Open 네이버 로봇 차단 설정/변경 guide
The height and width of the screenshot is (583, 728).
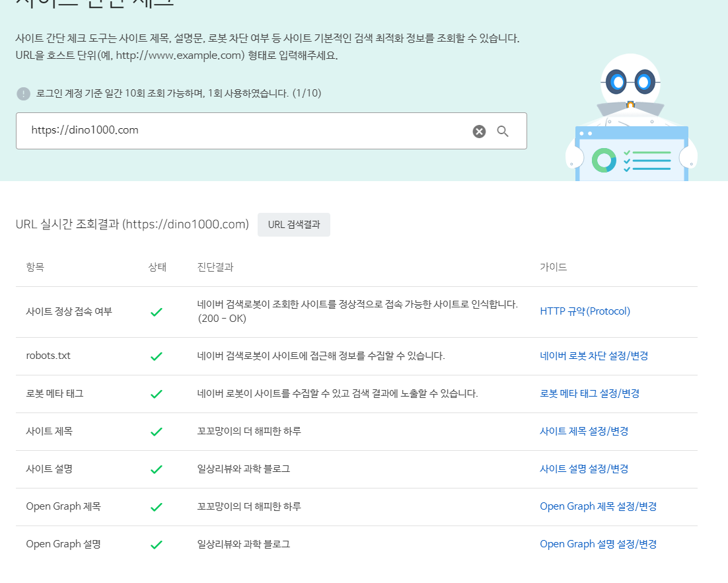click(593, 356)
